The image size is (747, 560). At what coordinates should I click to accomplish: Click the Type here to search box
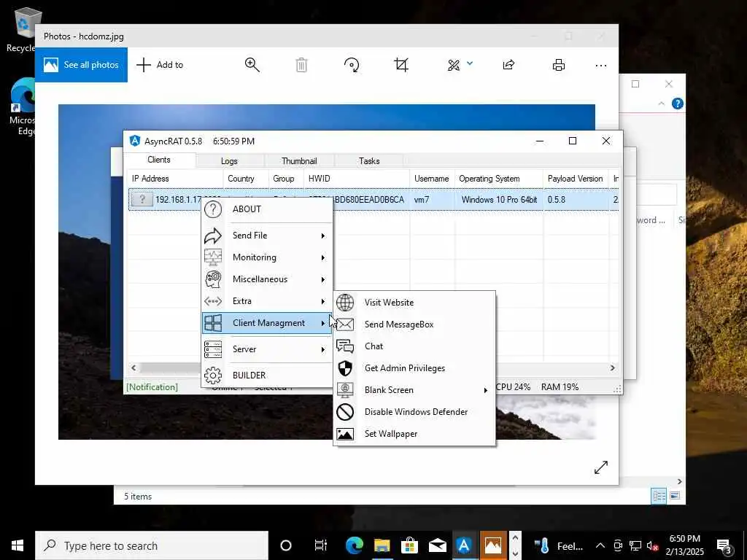152,545
